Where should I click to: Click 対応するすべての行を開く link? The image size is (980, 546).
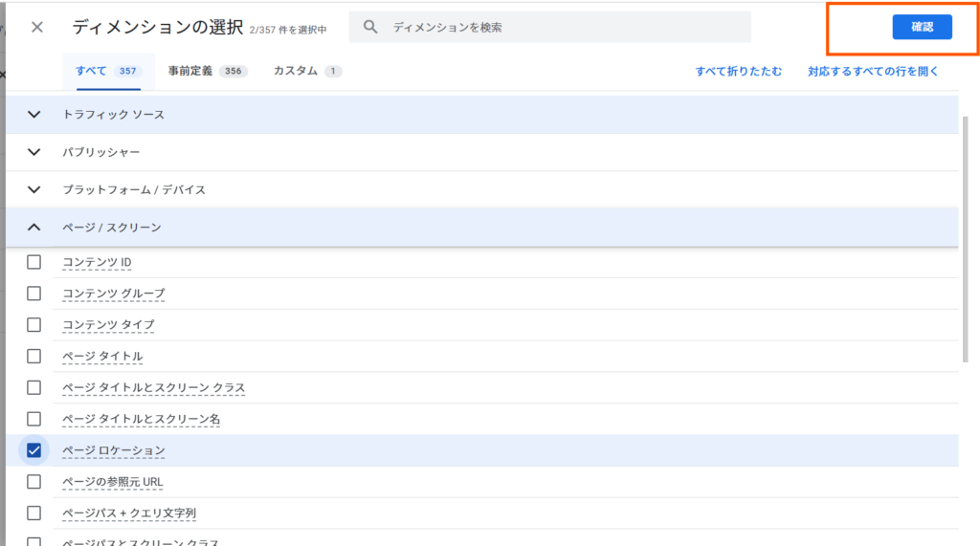pyautogui.click(x=873, y=71)
